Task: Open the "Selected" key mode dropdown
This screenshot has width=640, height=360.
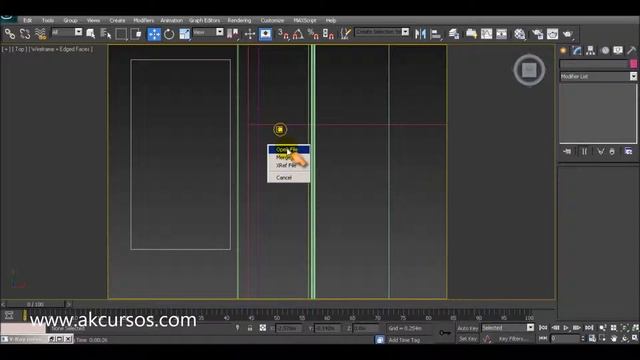Action: (x=508, y=328)
